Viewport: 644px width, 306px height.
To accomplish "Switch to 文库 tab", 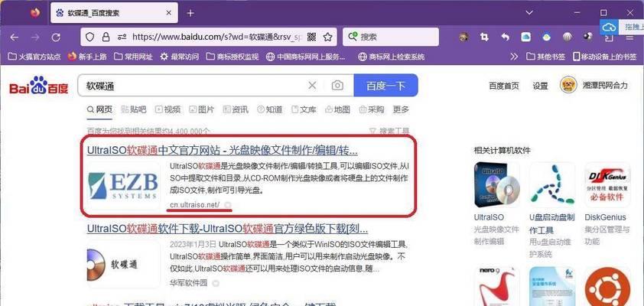I will tap(304, 109).
